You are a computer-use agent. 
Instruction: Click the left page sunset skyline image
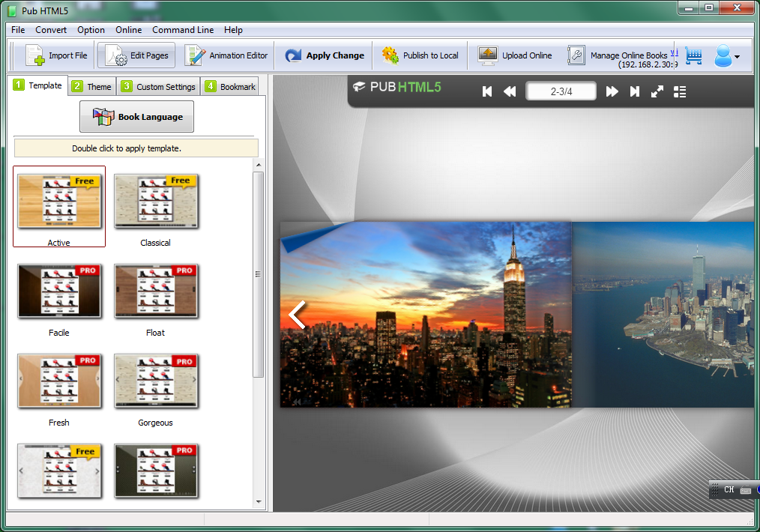(x=426, y=315)
